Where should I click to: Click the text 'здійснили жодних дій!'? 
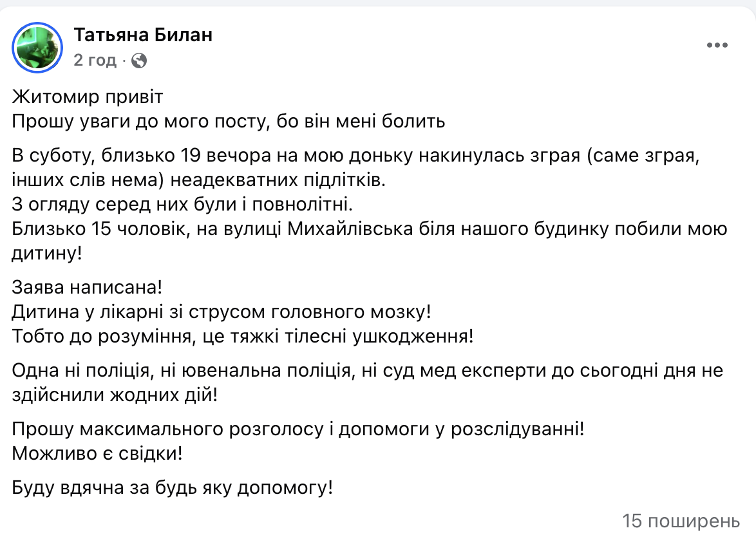[x=115, y=394]
